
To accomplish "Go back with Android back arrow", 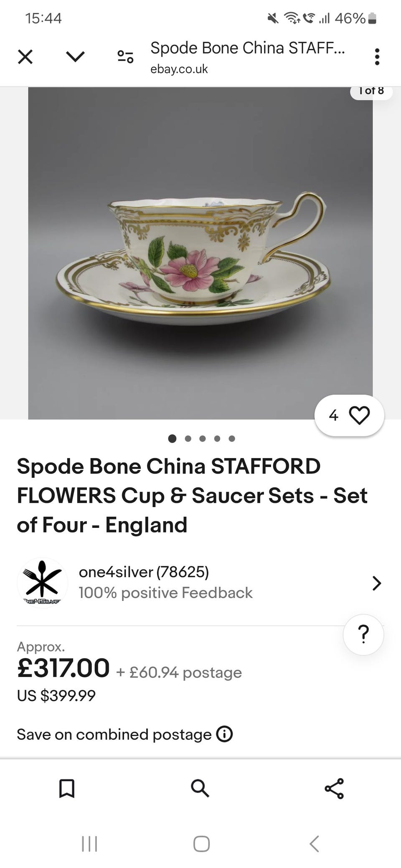I will coord(315,843).
